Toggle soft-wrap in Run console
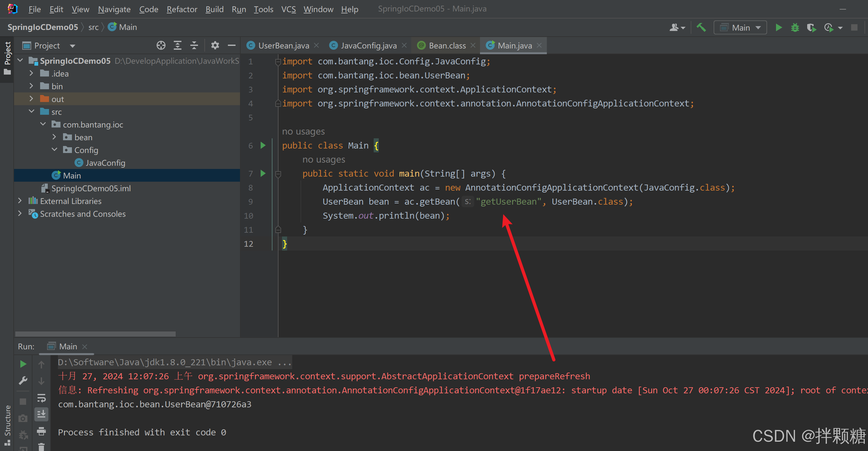 coord(41,398)
